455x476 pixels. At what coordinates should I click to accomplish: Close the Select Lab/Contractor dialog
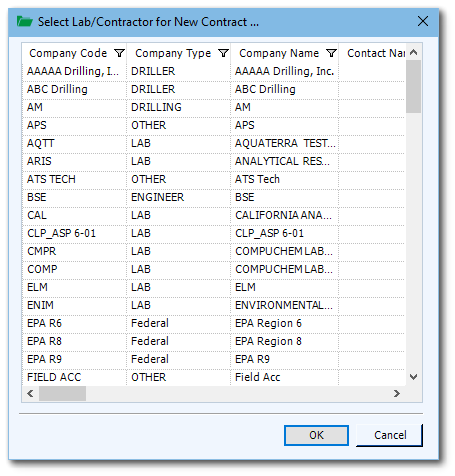click(x=423, y=21)
